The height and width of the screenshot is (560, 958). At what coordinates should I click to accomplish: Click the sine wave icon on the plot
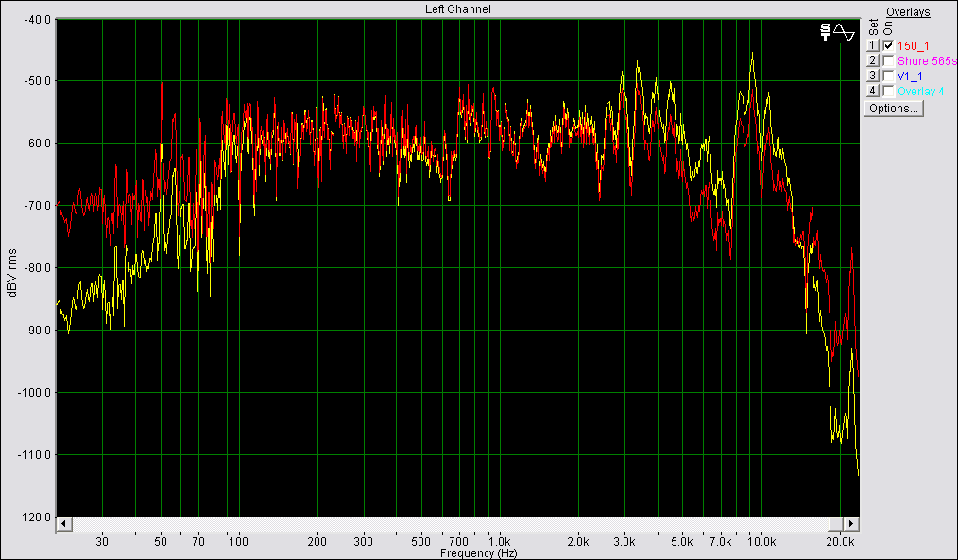click(845, 32)
